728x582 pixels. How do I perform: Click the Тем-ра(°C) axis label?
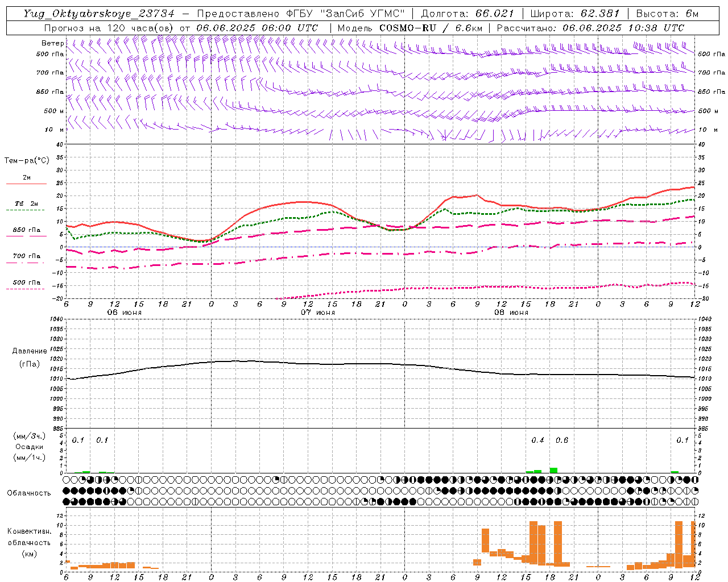pyautogui.click(x=27, y=161)
